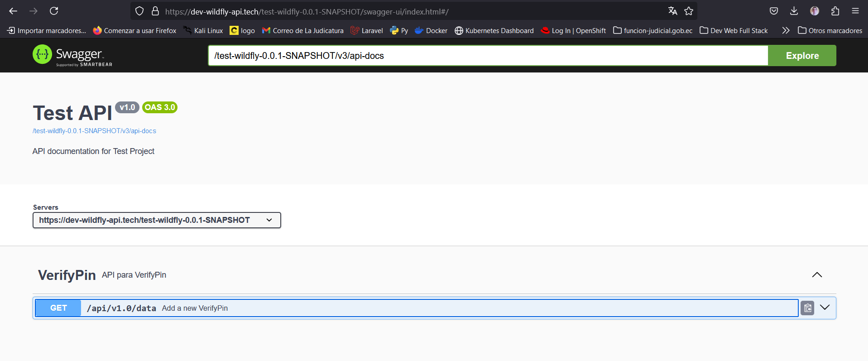This screenshot has height=361, width=868.
Task: Open the extensions puzzle icon
Action: pyautogui.click(x=835, y=11)
